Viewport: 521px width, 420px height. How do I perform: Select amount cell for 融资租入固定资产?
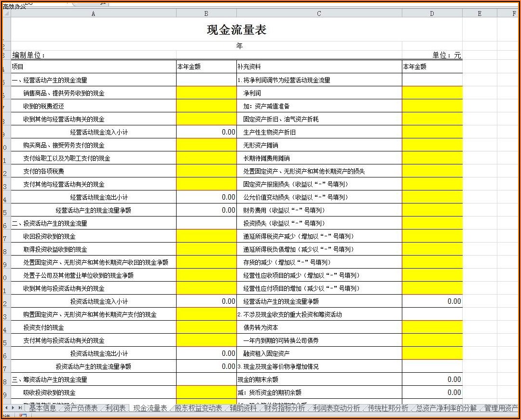click(432, 353)
